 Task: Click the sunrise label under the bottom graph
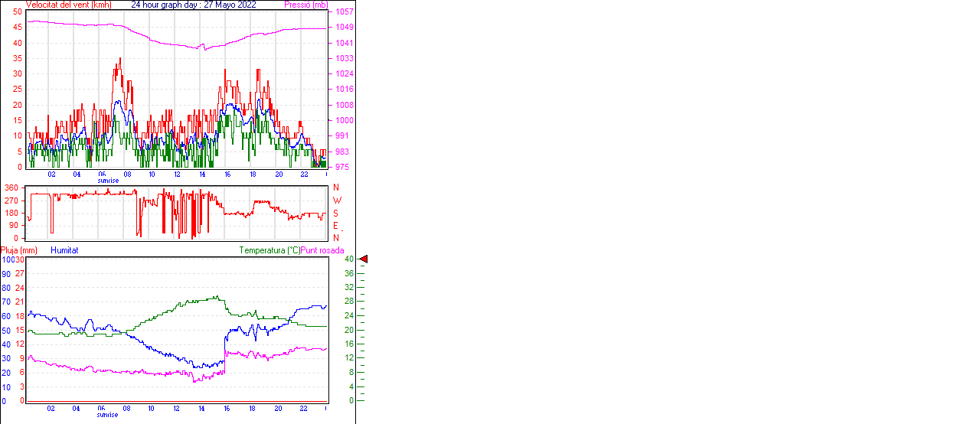point(108,415)
